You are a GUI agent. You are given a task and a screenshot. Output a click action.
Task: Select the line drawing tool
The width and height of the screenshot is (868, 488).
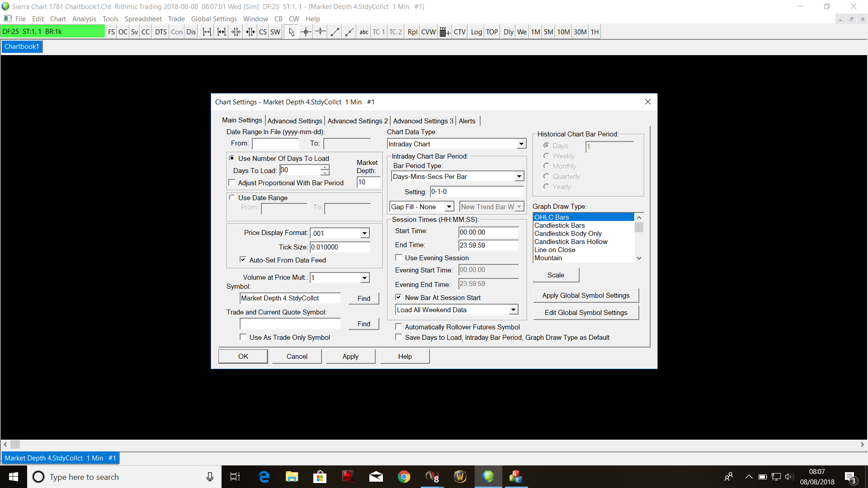(x=335, y=32)
